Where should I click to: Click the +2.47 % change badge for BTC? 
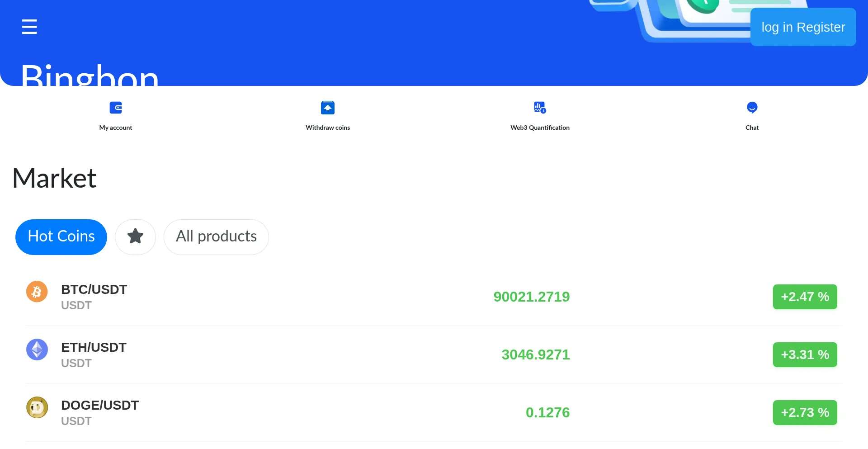(x=805, y=297)
